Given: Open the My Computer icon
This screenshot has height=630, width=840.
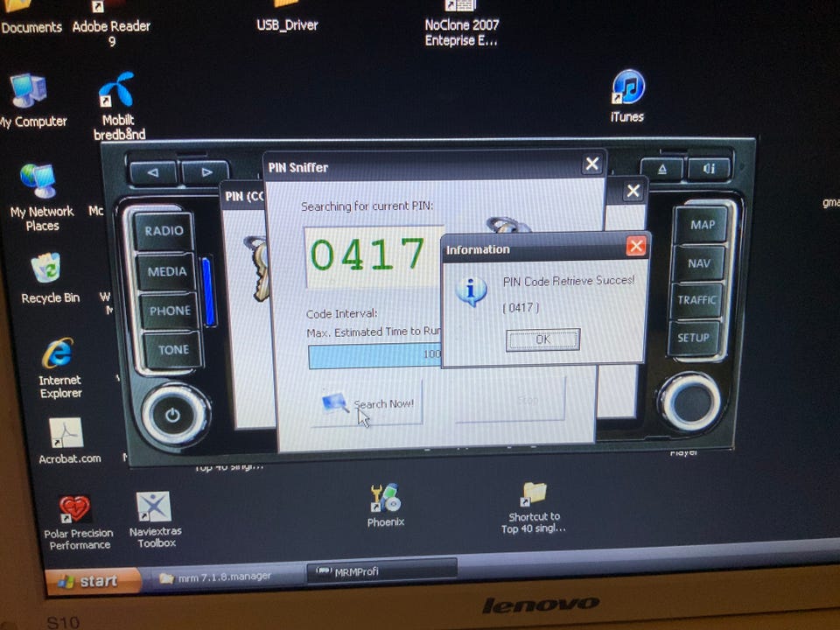Looking at the screenshot, I should point(32,101).
